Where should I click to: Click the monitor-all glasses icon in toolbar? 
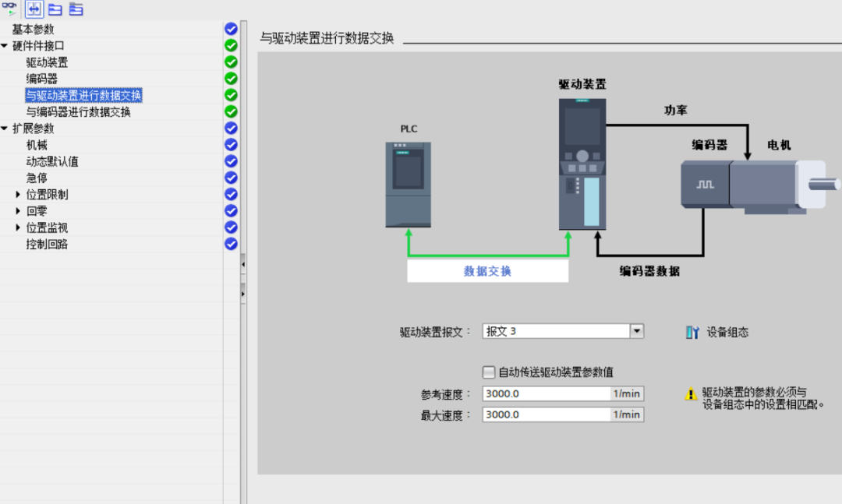click(x=9, y=9)
